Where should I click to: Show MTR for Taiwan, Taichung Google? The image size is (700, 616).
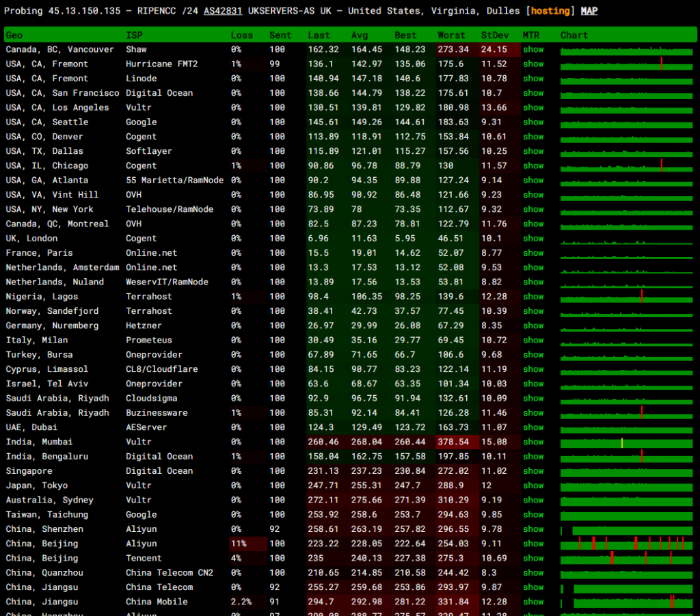pyautogui.click(x=533, y=515)
